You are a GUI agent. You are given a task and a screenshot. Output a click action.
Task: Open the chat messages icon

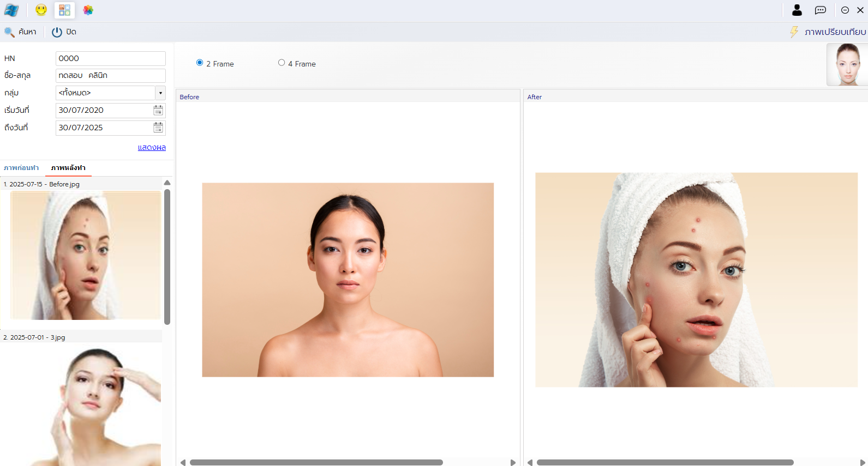point(820,10)
